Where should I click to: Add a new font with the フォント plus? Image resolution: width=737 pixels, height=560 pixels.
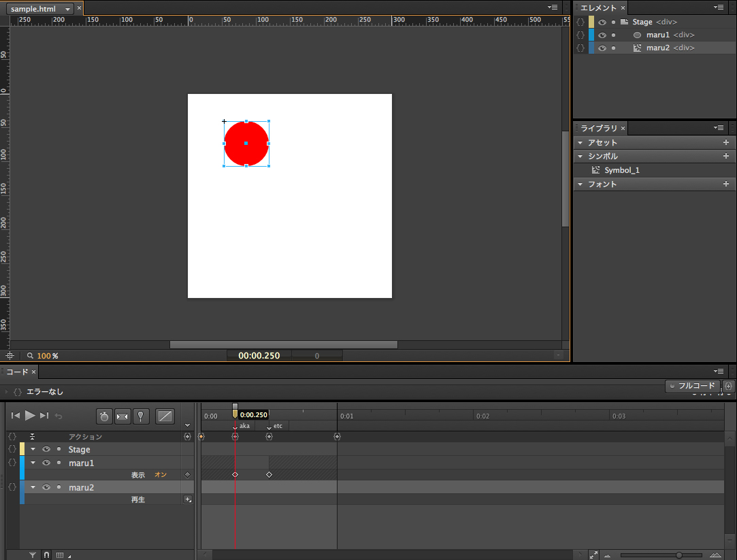pos(725,184)
